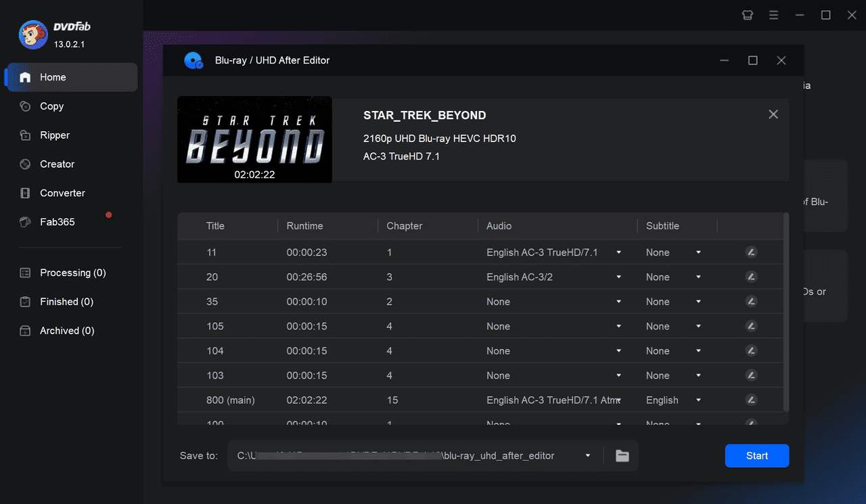Click the title list vertical scrollbar

pos(785,313)
